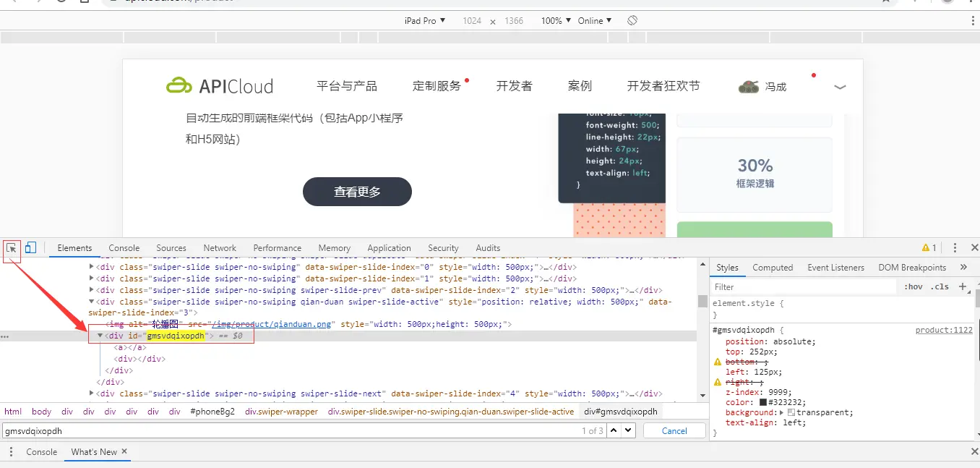Rotate device orientation icon
This screenshot has width=980, height=468.
click(x=632, y=20)
